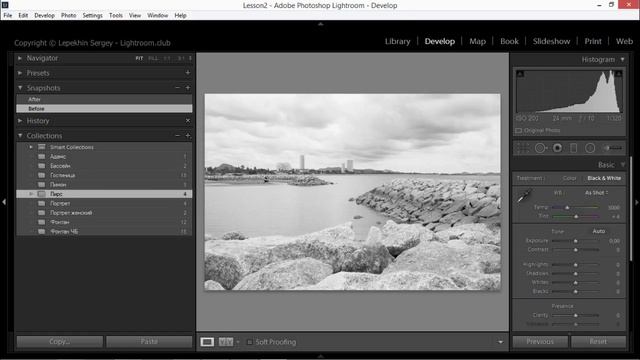Hide the left panel group arrow
The height and width of the screenshot is (360, 640).
(4, 202)
